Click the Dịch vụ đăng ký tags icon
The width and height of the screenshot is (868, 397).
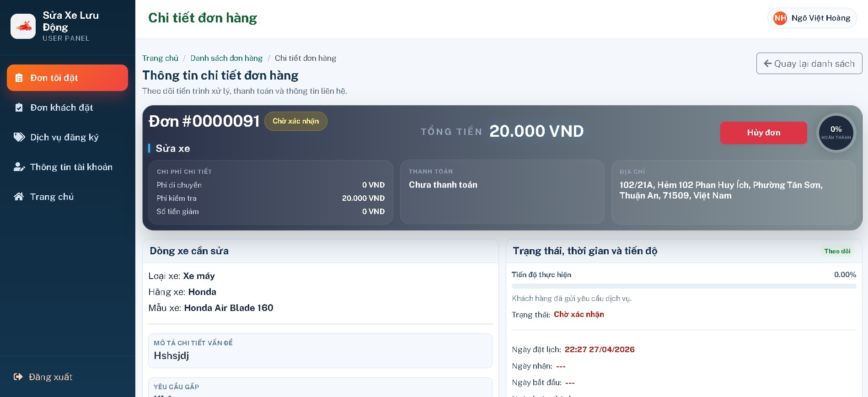tap(19, 137)
